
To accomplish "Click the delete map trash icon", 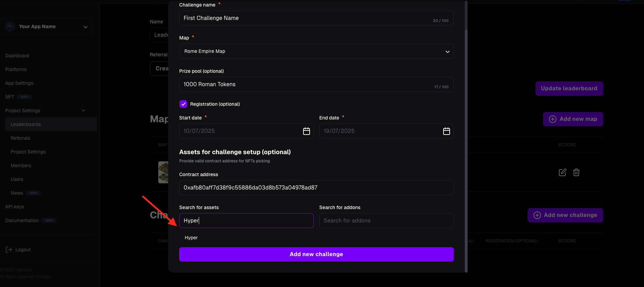I will [x=576, y=172].
